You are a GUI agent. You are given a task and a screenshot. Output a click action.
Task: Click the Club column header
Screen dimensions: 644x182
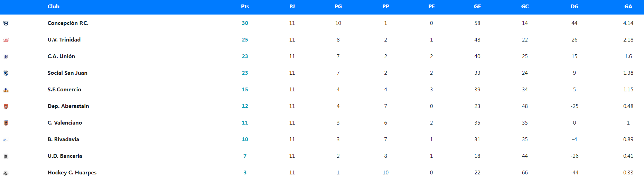54,7
